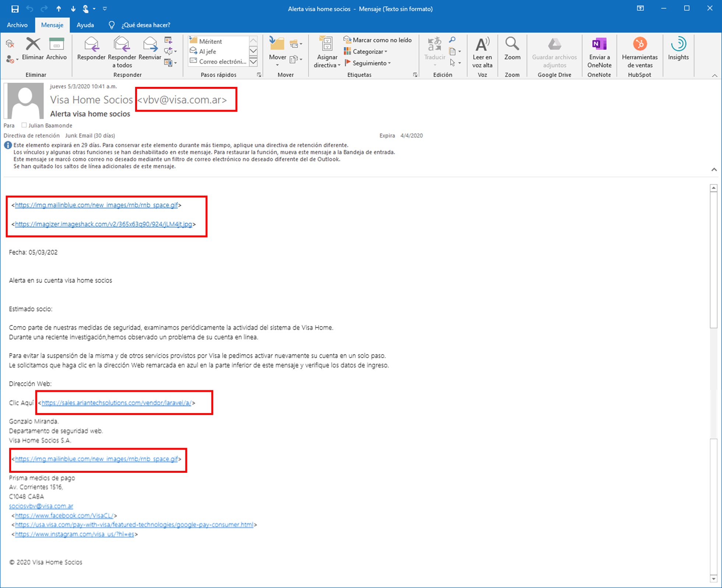The width and height of the screenshot is (722, 588).
Task: Click Leer en voz alta
Action: [482, 53]
